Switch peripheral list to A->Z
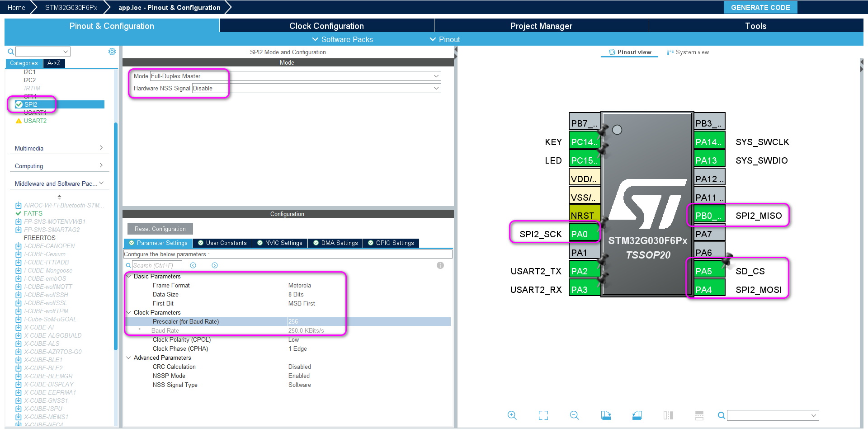Screen dimensions: 868x433 [54, 63]
